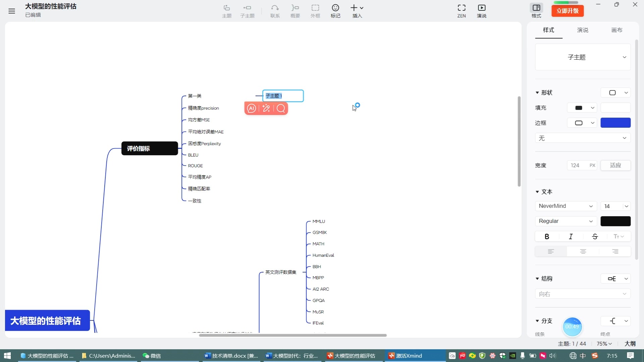This screenshot has height=362, width=644.
Task: Open the branch line style dropdown
Action: (615, 321)
